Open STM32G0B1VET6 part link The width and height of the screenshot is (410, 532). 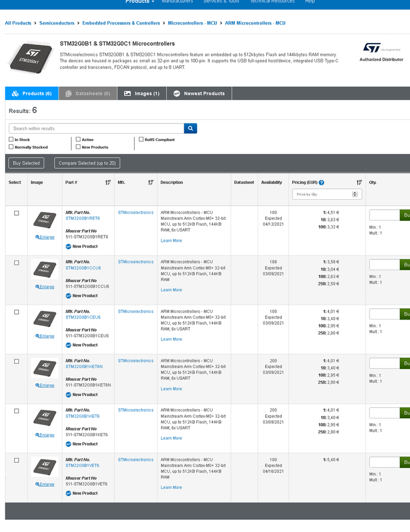click(x=83, y=465)
